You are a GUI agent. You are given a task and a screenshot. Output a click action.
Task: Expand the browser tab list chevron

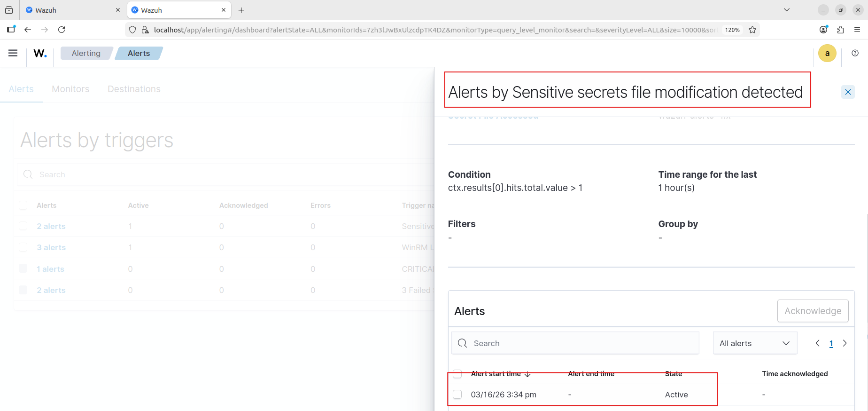[787, 10]
